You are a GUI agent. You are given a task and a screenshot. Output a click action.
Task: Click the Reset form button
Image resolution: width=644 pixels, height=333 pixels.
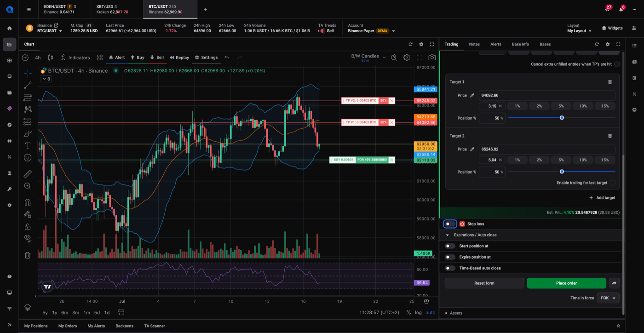(x=484, y=283)
